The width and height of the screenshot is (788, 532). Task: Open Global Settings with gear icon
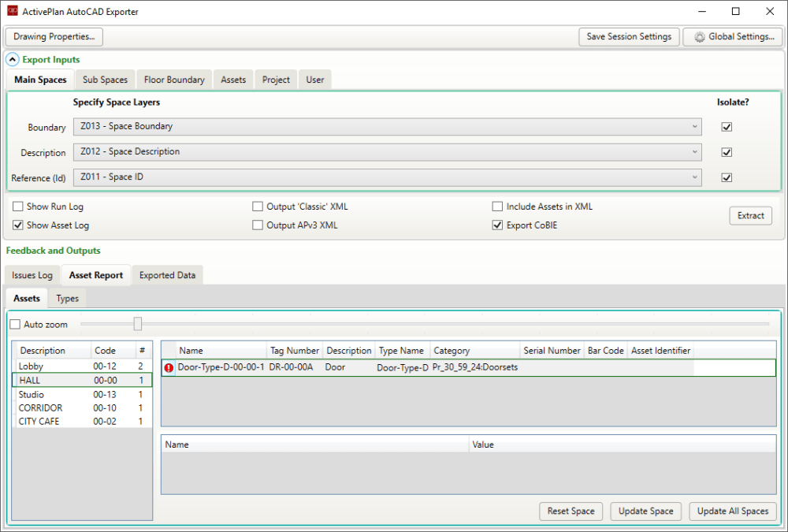tap(733, 36)
